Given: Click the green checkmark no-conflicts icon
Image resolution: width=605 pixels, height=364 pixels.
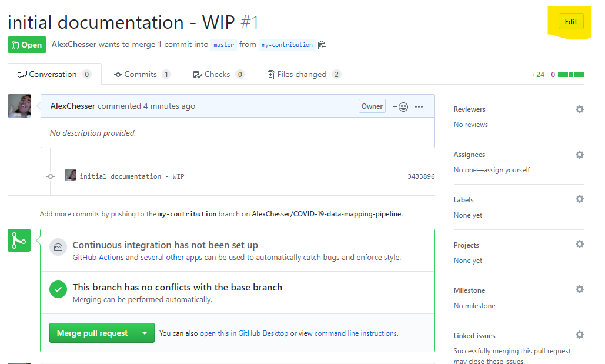Looking at the screenshot, I should click(x=58, y=289).
